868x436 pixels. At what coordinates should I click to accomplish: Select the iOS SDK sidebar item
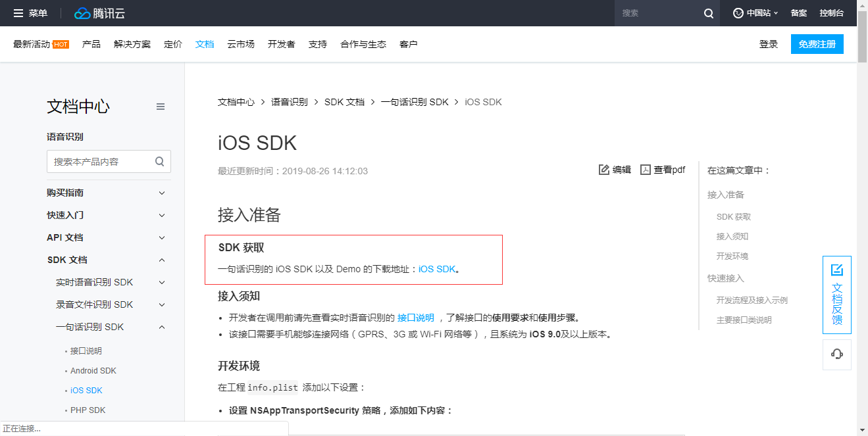click(86, 390)
